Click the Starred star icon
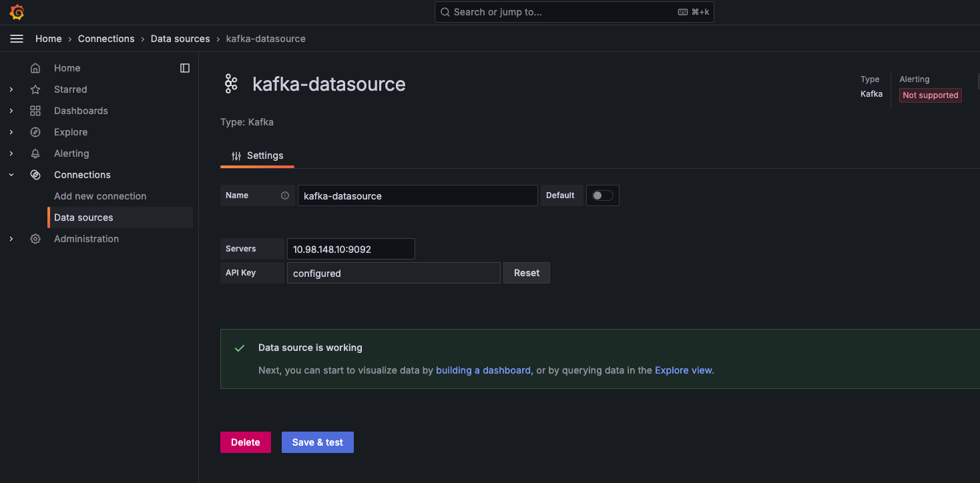This screenshot has width=980, height=483. [35, 89]
